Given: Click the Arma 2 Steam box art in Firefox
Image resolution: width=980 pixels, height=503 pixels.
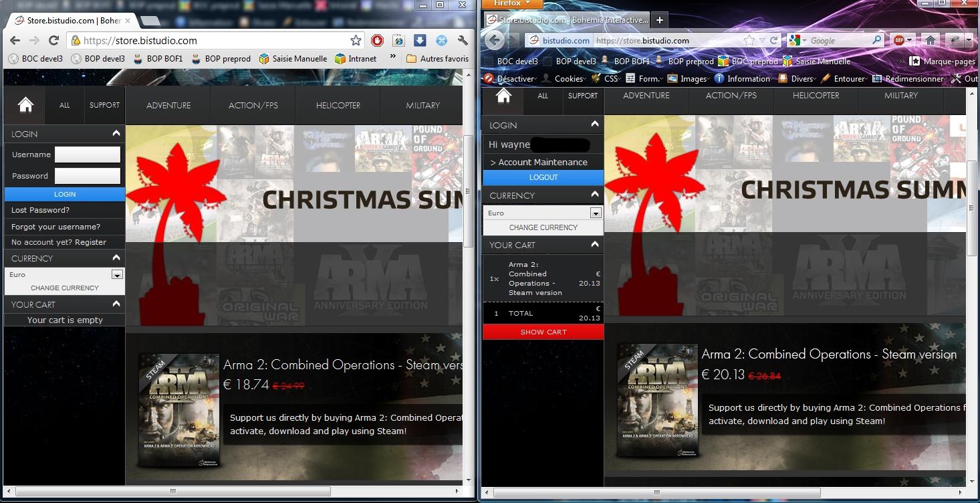Looking at the screenshot, I should click(x=656, y=400).
